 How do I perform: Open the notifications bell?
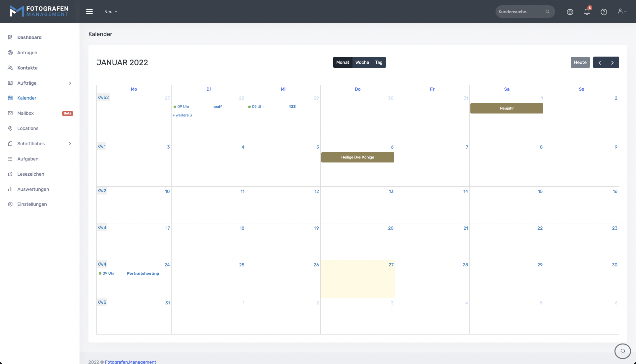coord(587,12)
